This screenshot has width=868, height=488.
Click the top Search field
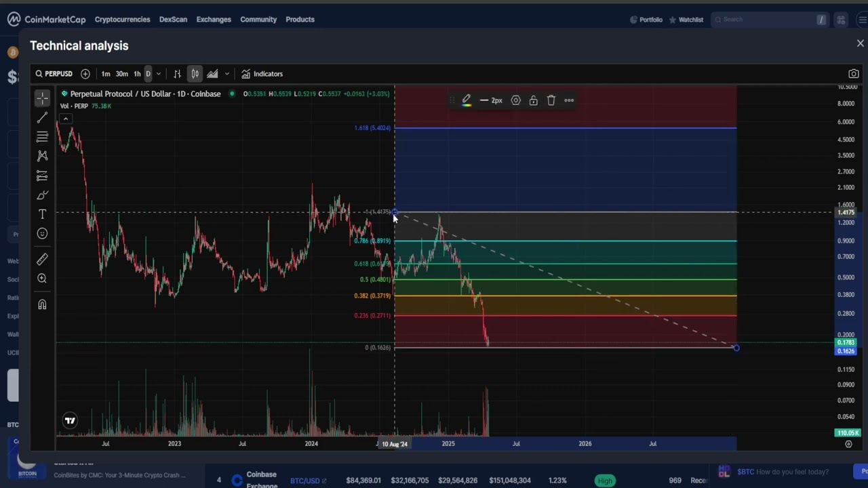point(770,20)
